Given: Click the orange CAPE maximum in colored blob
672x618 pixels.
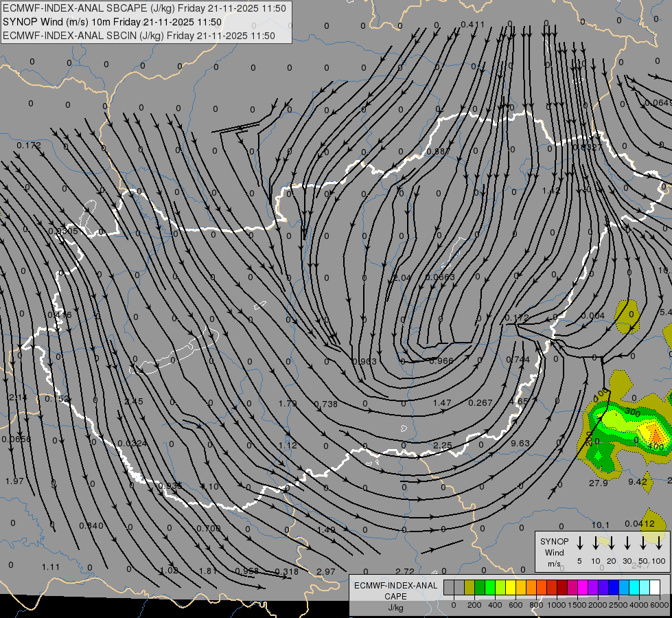Looking at the screenshot, I should 656,436.
